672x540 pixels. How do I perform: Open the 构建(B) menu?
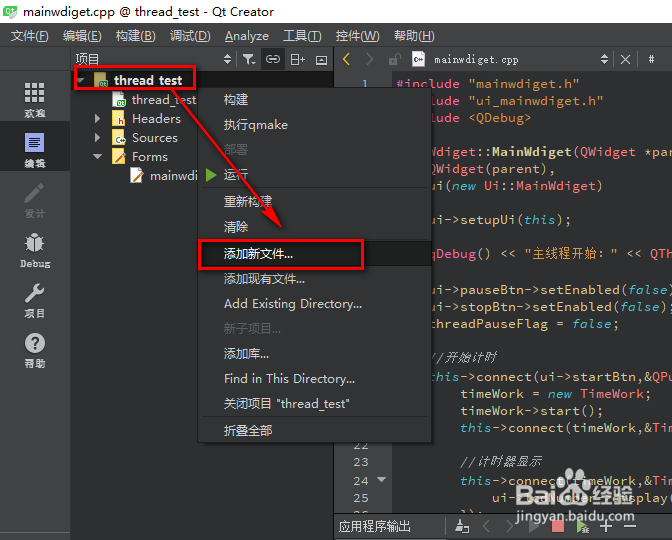135,36
